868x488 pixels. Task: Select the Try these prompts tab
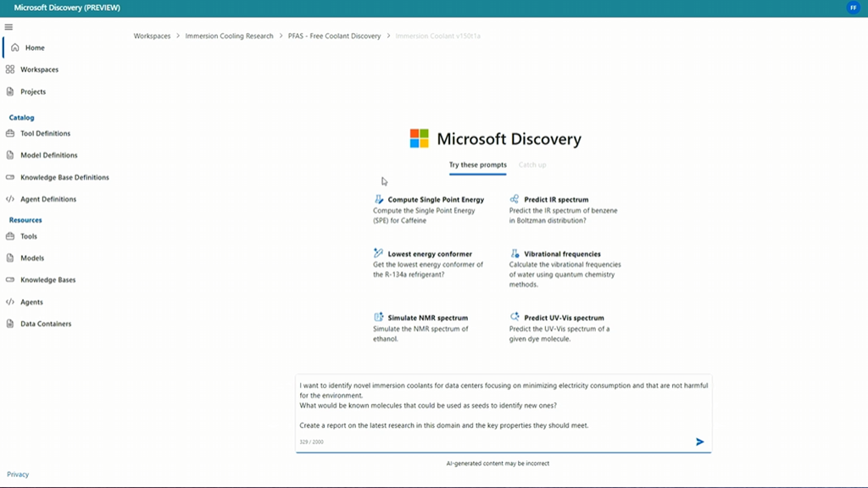click(x=477, y=164)
